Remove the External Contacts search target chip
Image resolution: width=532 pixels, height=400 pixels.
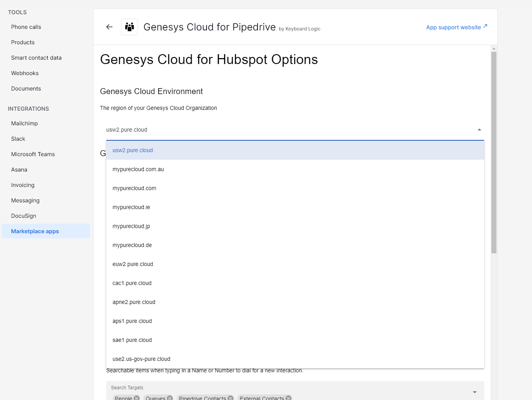288,398
